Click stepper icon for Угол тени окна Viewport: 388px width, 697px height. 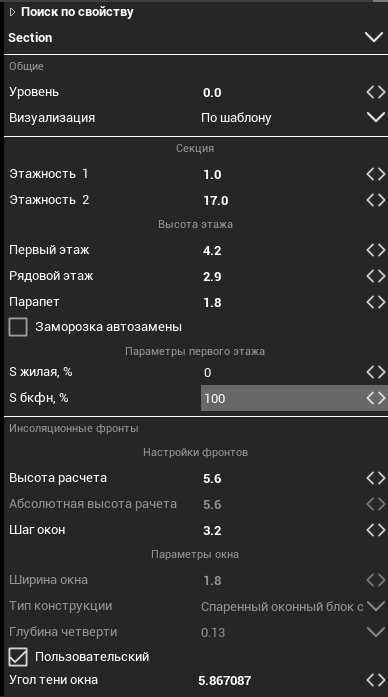[x=376, y=680]
